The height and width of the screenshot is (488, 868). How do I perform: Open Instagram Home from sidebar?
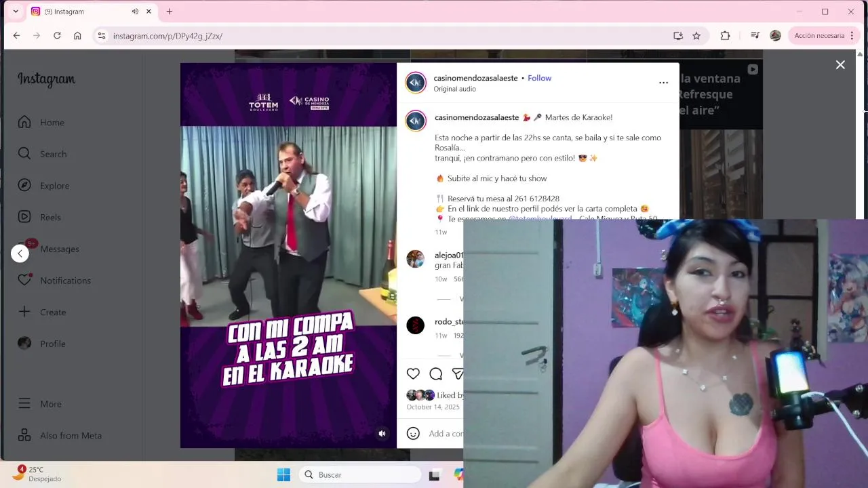[41, 122]
